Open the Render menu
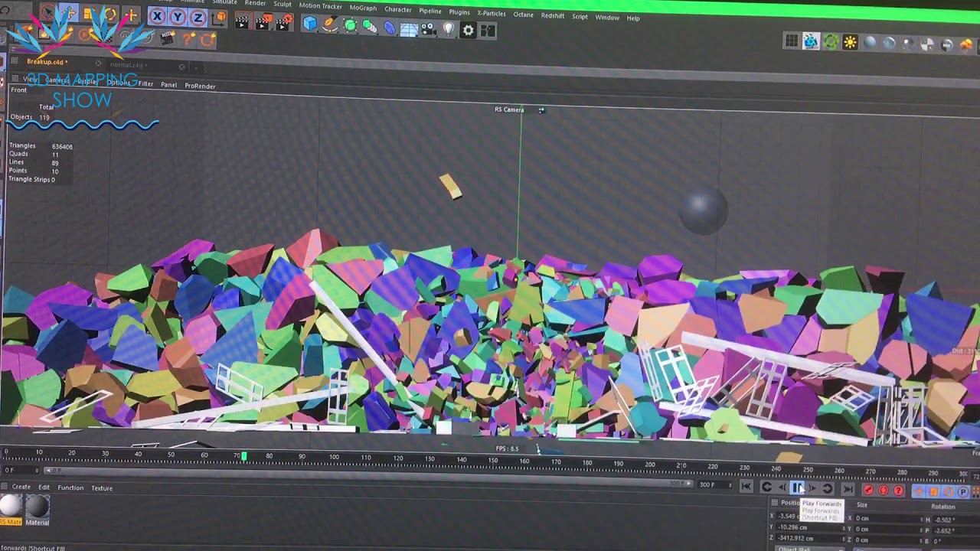Viewport: 980px width, 551px height. (255, 3)
